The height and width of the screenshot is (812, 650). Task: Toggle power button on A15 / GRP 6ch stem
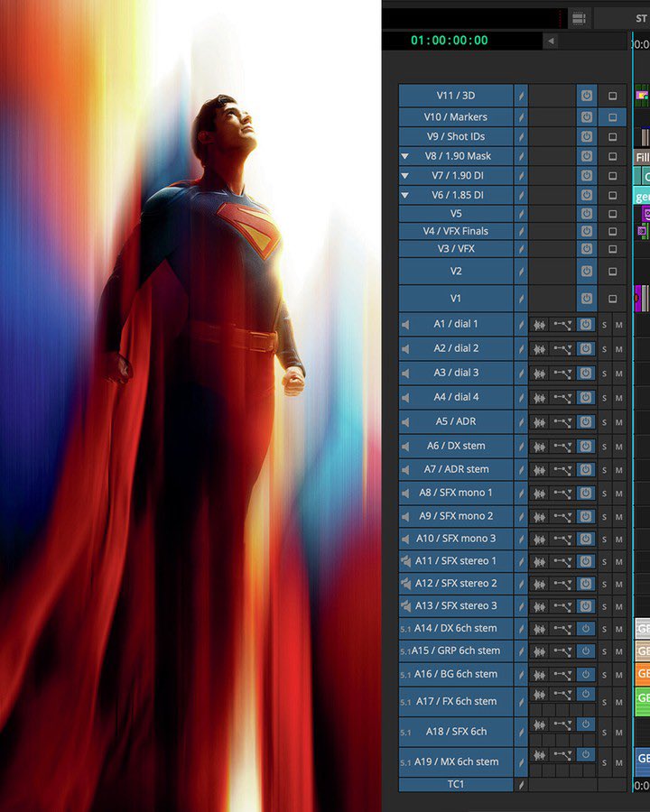[586, 651]
